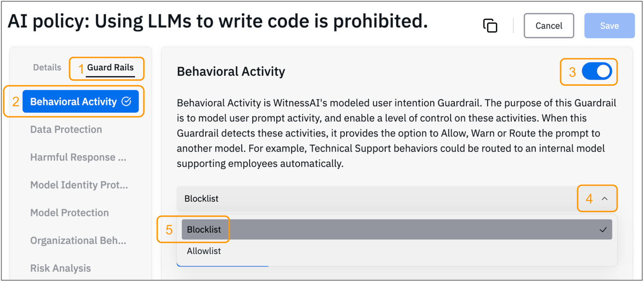
Task: Select the Model Identity Protection guardrail
Action: [79, 185]
